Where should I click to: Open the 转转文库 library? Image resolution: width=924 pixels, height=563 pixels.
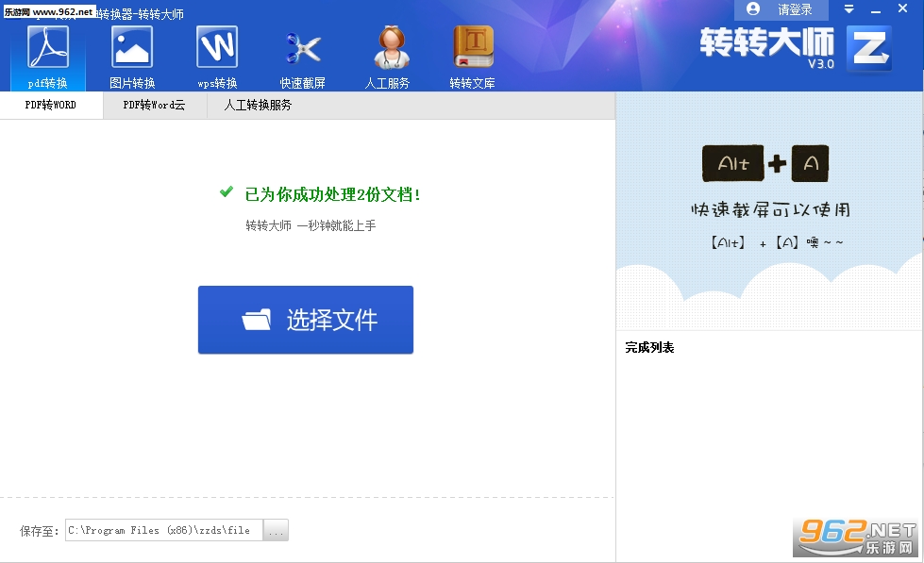[x=472, y=58]
